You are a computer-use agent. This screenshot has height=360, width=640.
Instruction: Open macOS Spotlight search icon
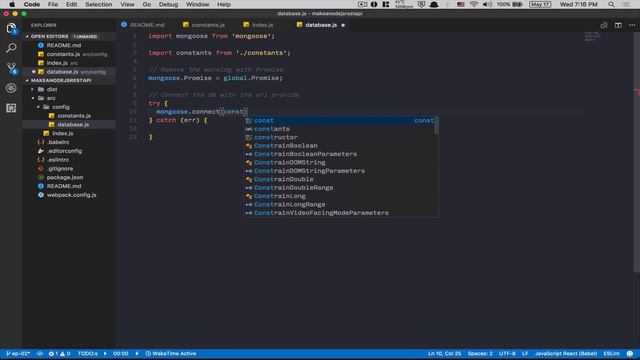(611, 4)
